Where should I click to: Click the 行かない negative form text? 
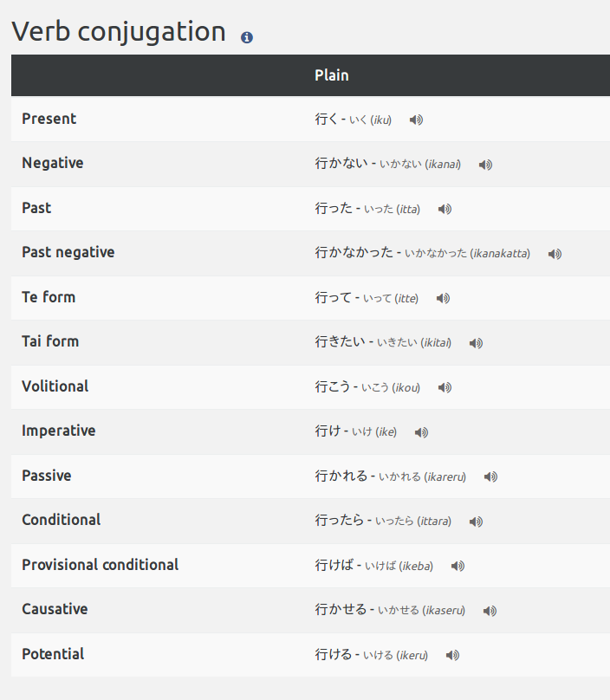pos(341,164)
